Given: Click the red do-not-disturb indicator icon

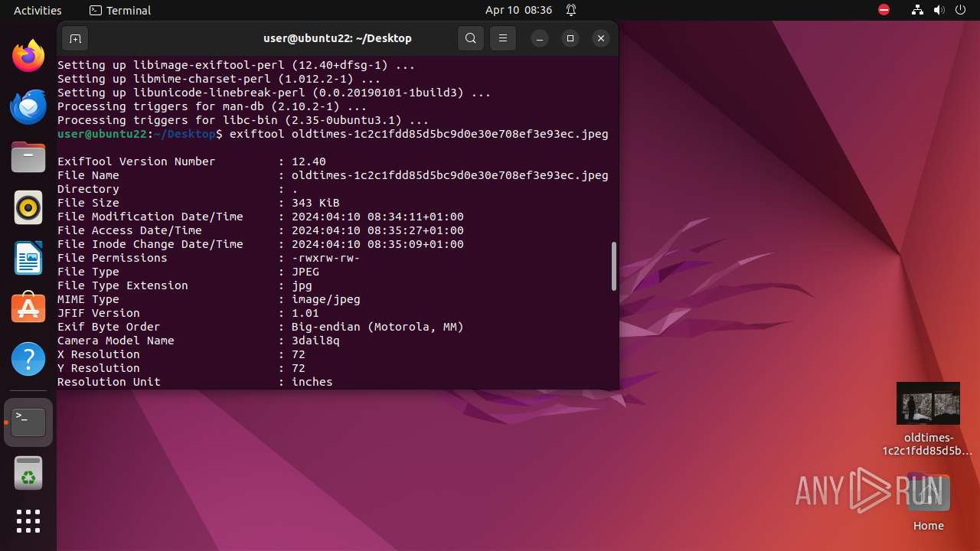Looking at the screenshot, I should point(884,10).
